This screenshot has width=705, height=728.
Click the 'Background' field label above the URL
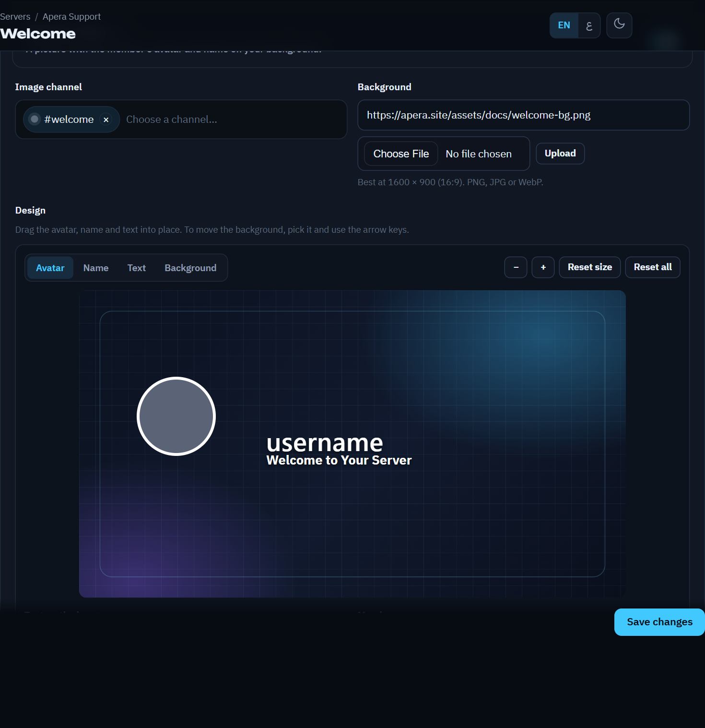tap(385, 87)
